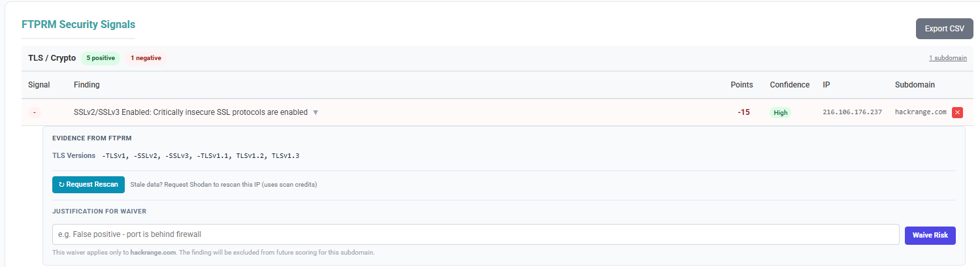Click the Waive Risk button
This screenshot has height=267, width=980.
point(930,235)
